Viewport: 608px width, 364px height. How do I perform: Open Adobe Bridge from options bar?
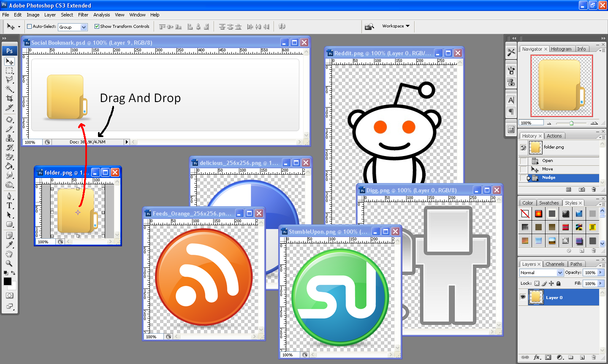tap(369, 27)
